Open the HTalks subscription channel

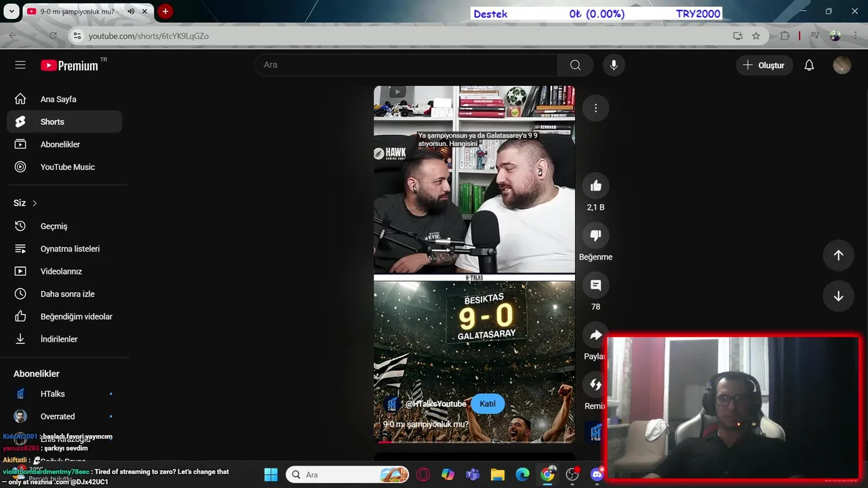pyautogui.click(x=64, y=394)
